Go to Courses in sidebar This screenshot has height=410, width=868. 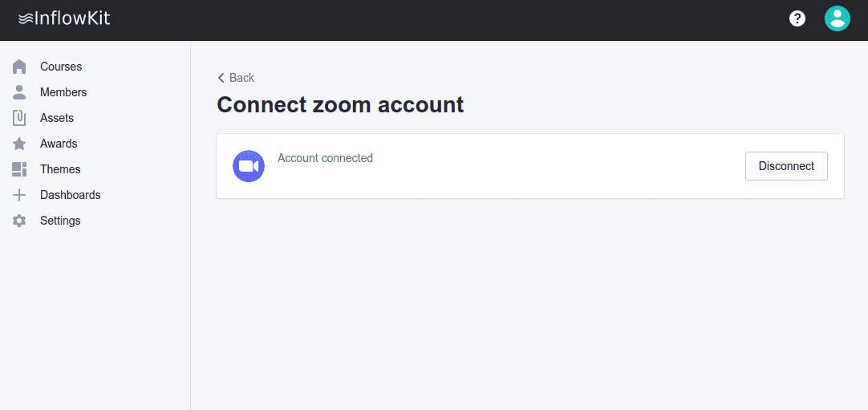tap(61, 67)
